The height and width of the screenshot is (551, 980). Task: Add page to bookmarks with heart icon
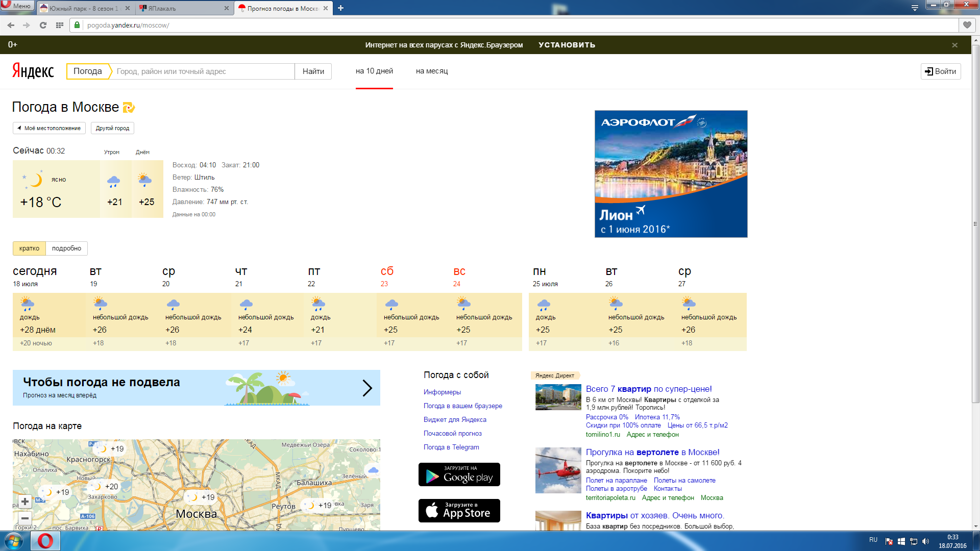[x=967, y=25]
